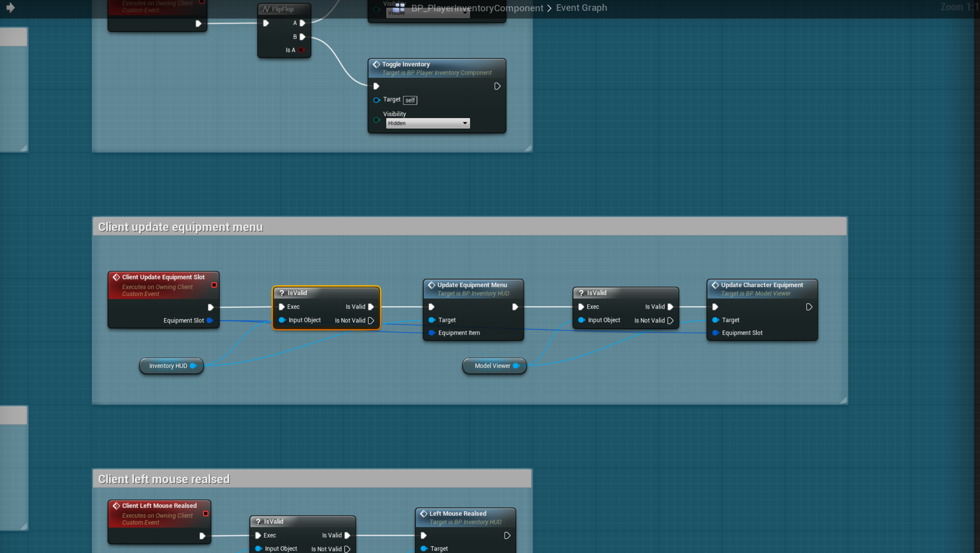Click the question mark icon on highlighted IsValid node
Image resolution: width=980 pixels, height=553 pixels.
282,293
